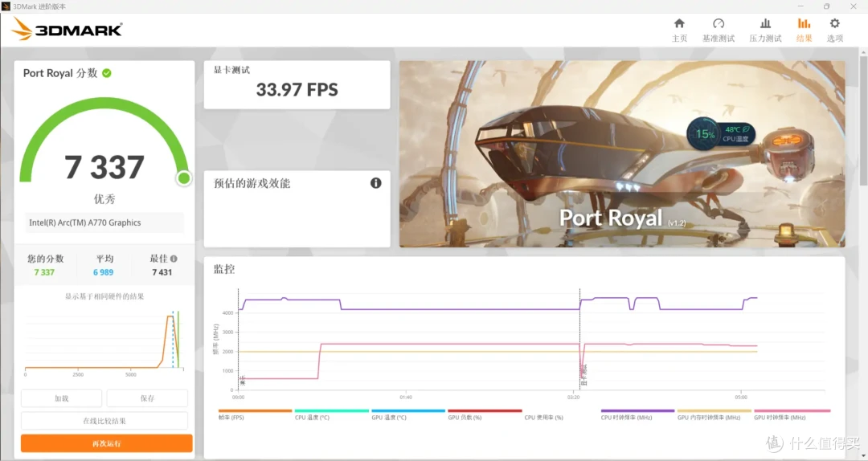868x461 pixels.
Task: Click 在线比较结果 compare online button
Action: [104, 421]
